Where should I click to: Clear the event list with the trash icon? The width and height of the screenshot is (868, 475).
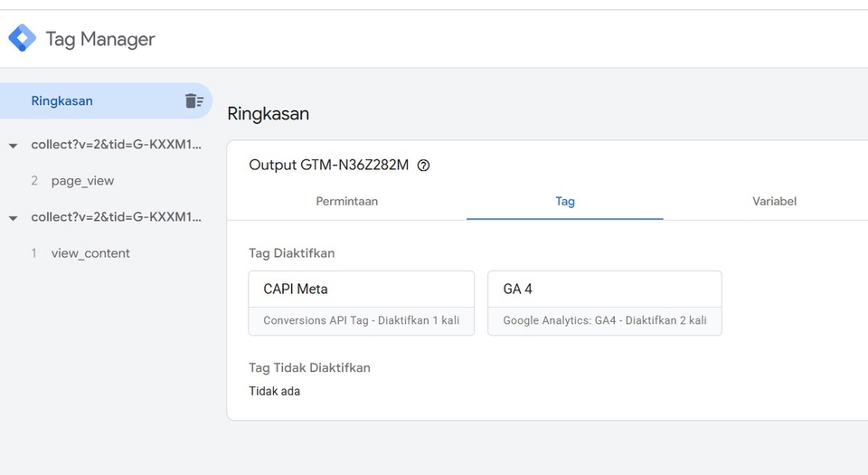193,100
